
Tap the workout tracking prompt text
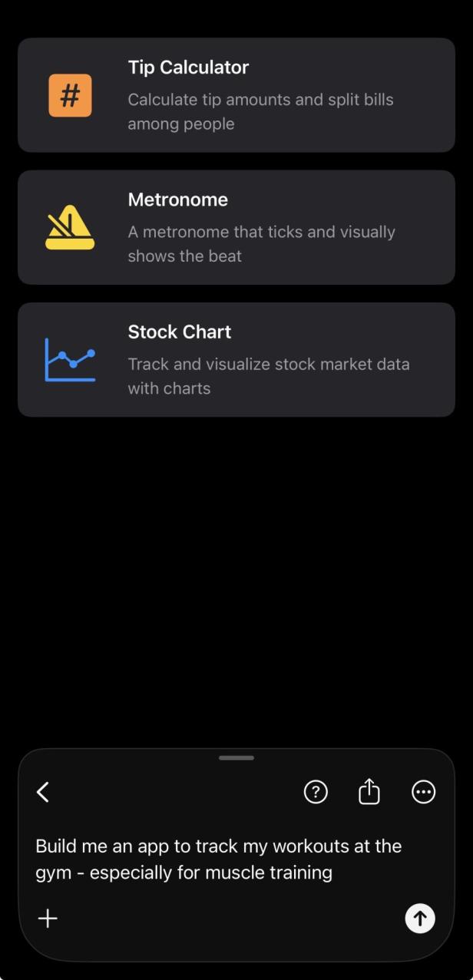coord(218,859)
